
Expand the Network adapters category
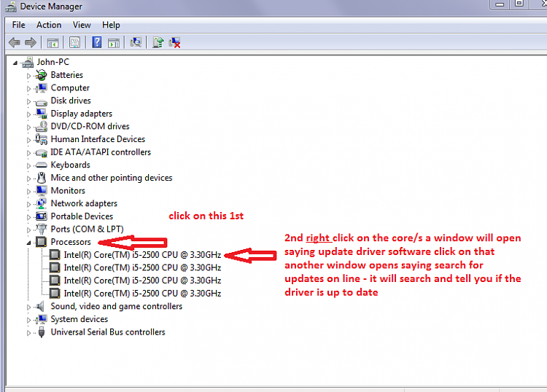point(28,204)
